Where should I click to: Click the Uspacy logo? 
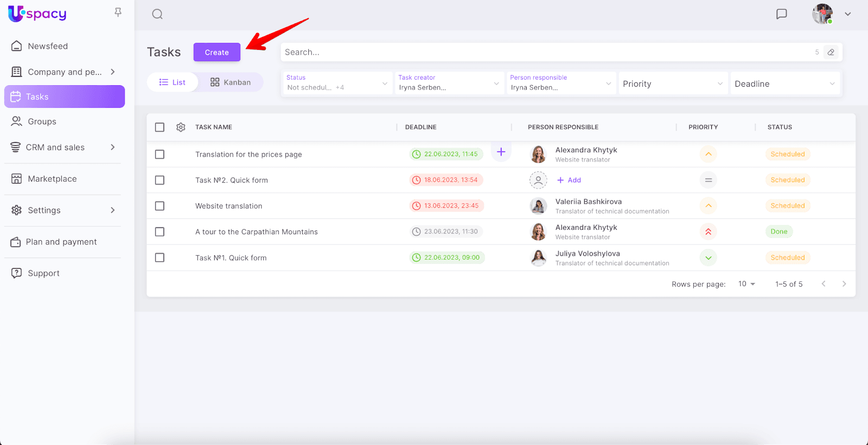click(x=37, y=14)
